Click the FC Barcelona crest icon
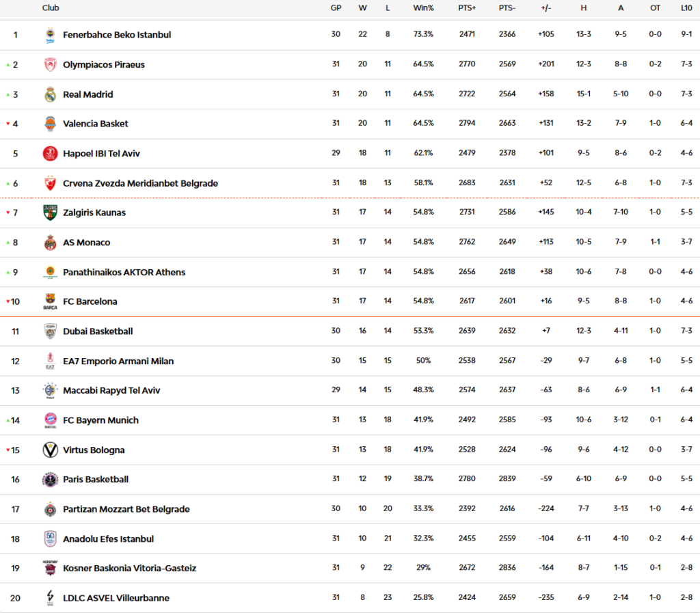This screenshot has width=700, height=613. [50, 301]
